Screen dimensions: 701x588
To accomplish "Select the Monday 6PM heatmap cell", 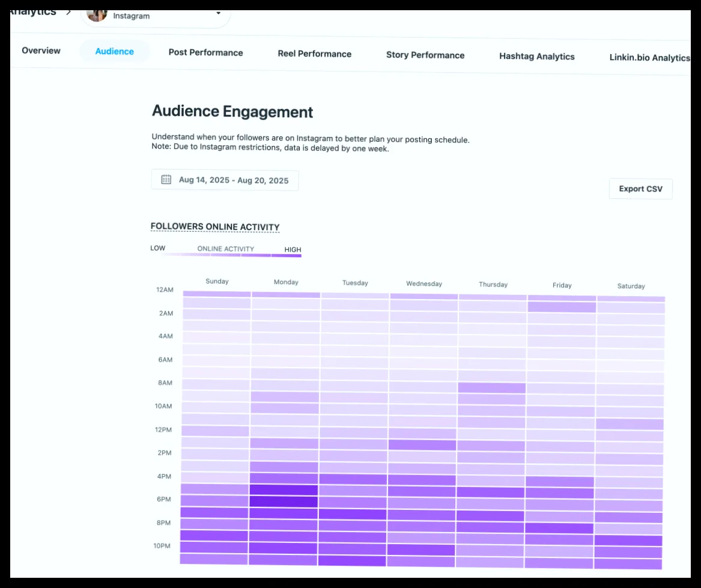I will 284,502.
